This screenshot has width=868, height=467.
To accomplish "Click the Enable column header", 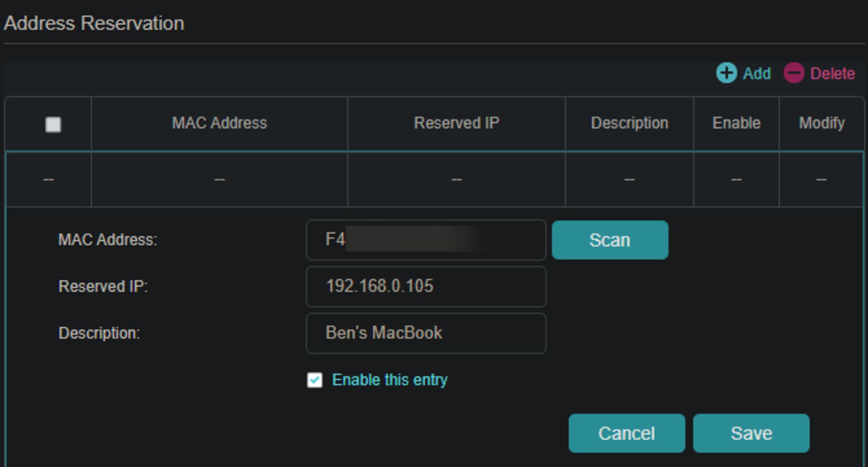I will coord(736,123).
